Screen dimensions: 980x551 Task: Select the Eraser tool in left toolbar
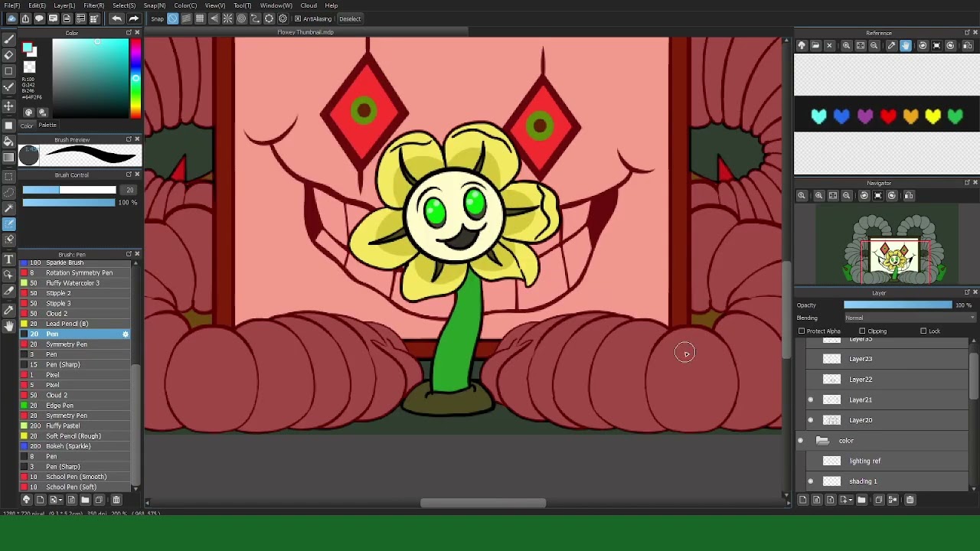pyautogui.click(x=9, y=55)
